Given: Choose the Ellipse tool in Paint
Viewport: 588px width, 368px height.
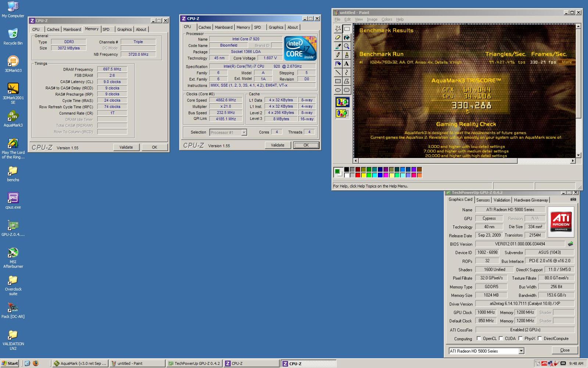Looking at the screenshot, I should click(338, 90).
